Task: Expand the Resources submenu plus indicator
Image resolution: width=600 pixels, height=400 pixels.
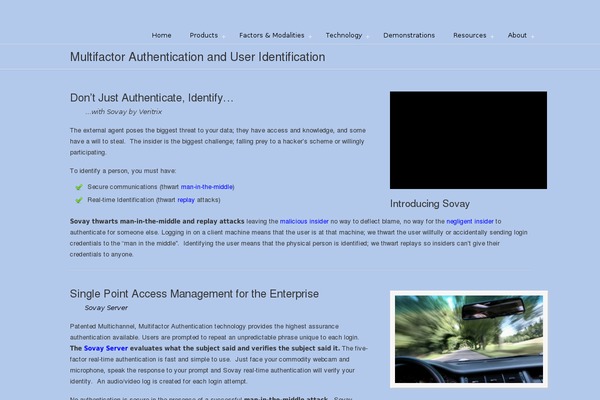Action: click(492, 37)
